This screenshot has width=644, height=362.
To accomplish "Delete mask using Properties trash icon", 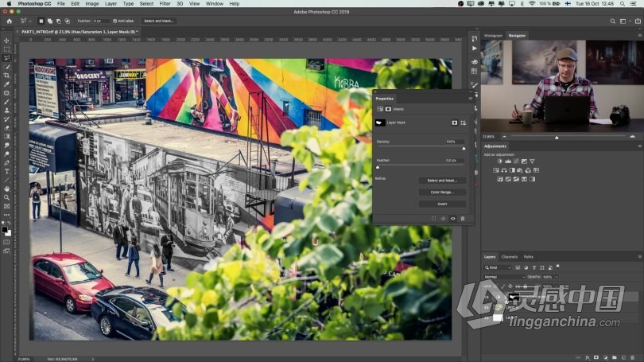I will click(x=463, y=219).
